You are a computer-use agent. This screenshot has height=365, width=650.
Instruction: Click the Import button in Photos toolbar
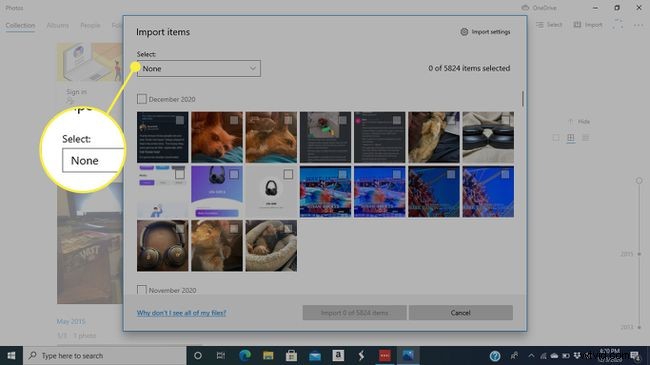[x=588, y=25]
